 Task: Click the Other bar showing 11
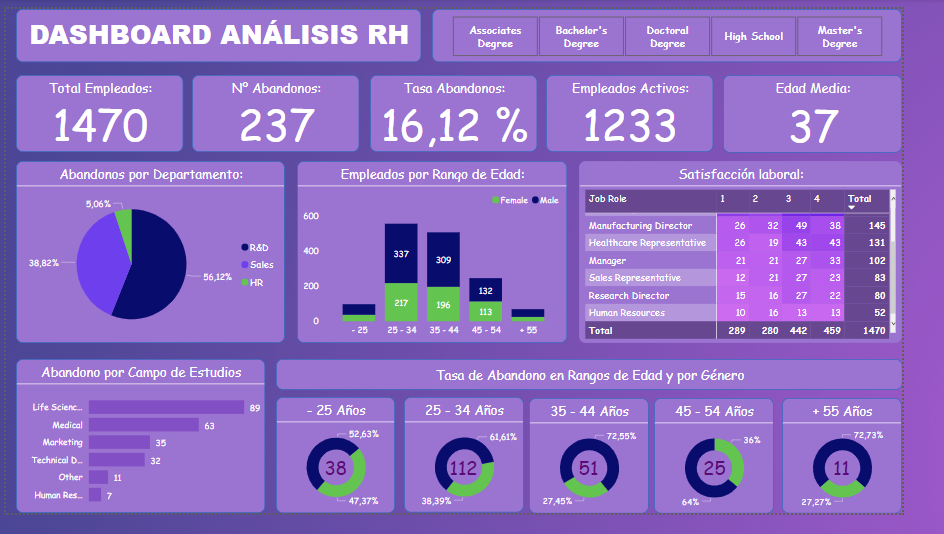(x=99, y=477)
